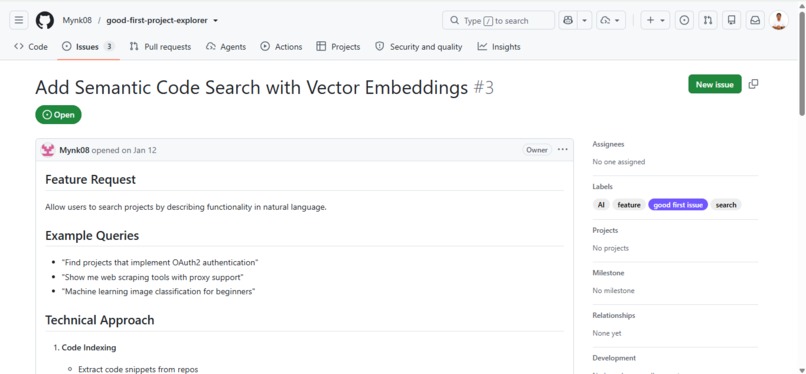
Task: Switch to the Code tab
Action: [x=31, y=47]
